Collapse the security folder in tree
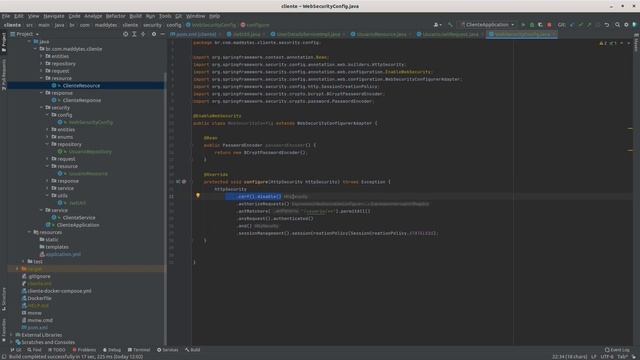The width and height of the screenshot is (640, 360). tap(41, 108)
